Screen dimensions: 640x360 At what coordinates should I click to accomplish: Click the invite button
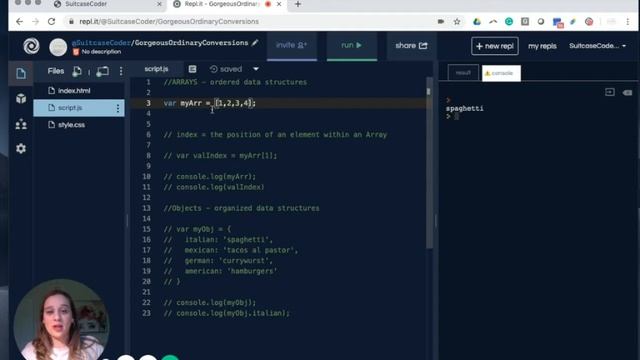[291, 45]
